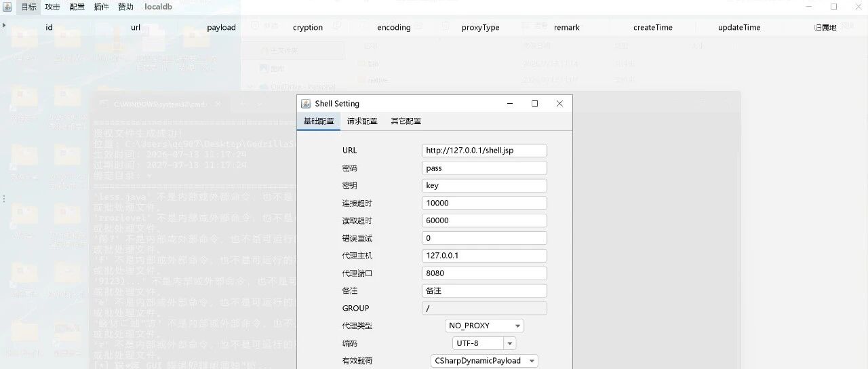The height and width of the screenshot is (369, 868).
Task: Sort by the url column header
Action: click(136, 28)
